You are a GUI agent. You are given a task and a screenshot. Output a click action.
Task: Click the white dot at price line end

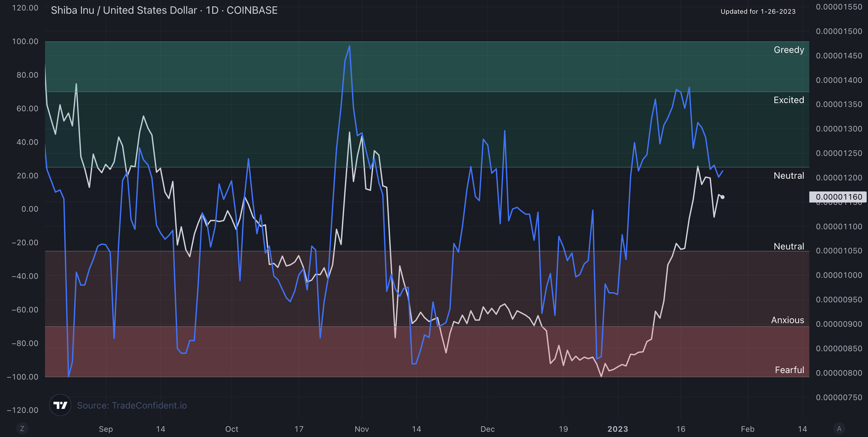(723, 197)
